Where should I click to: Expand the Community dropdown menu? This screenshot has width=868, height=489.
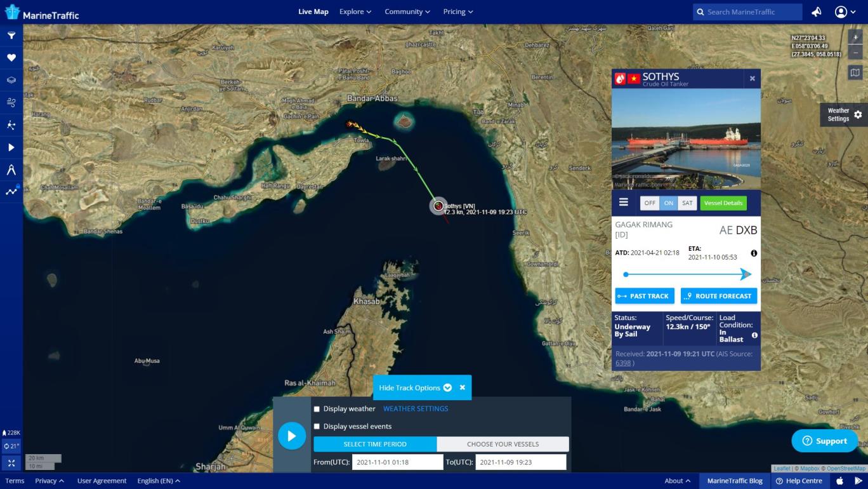coord(407,11)
